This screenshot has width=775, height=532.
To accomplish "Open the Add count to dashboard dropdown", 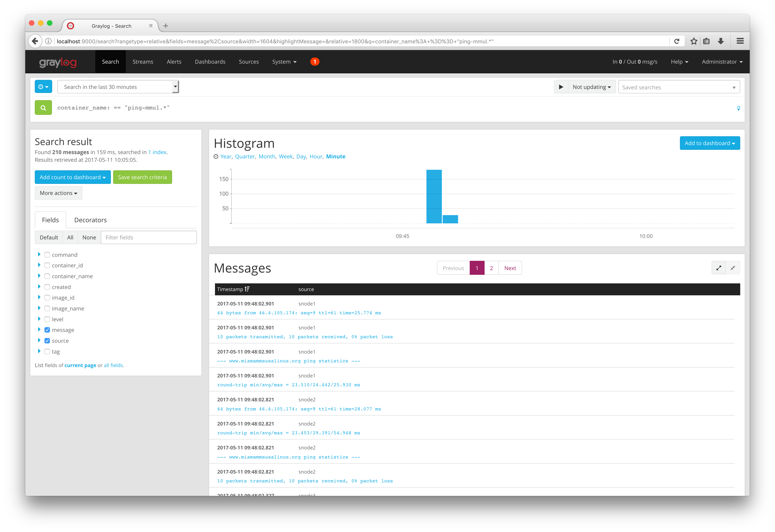I will (x=73, y=177).
